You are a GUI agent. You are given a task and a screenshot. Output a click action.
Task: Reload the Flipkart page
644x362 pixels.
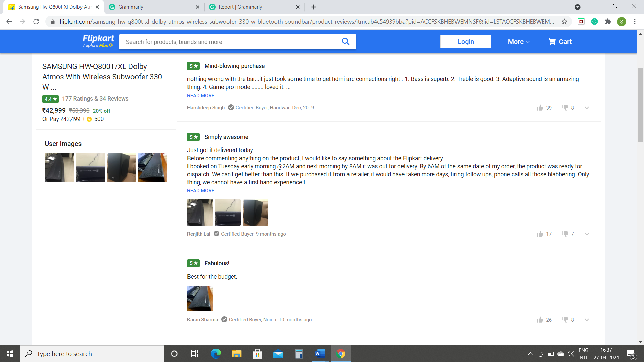click(36, 22)
